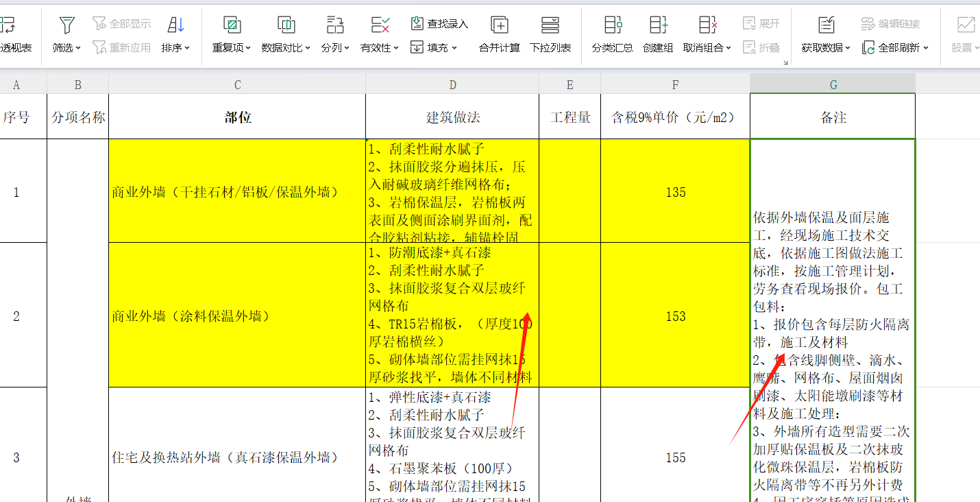Viewport: 980px width, 502px height.
Task: Click the 分项名称 header cell
Action: point(77,117)
